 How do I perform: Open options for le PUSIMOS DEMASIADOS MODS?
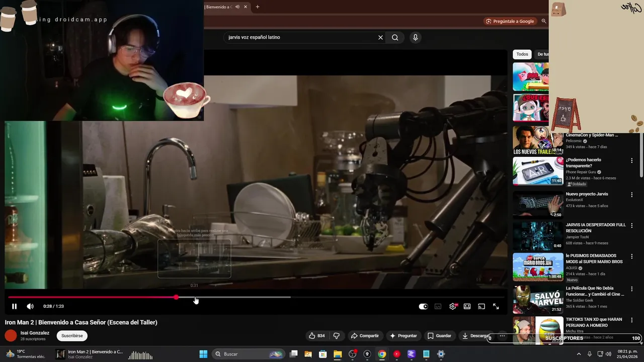click(x=631, y=256)
